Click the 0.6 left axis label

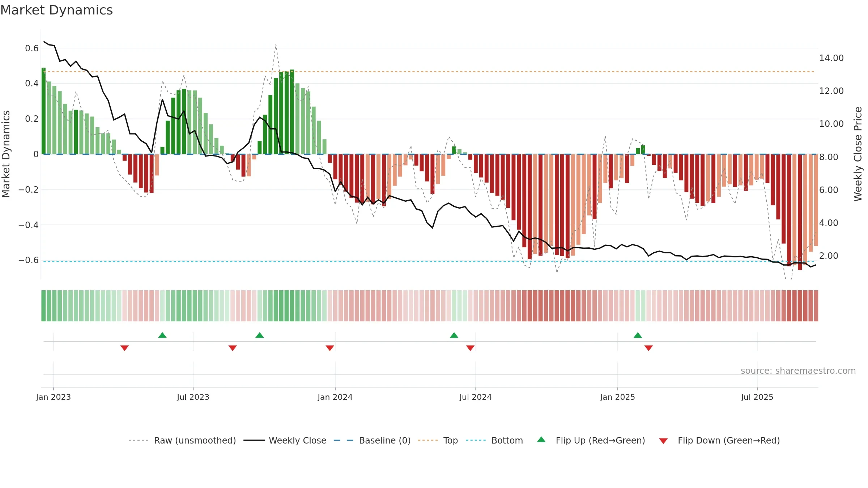(x=32, y=48)
